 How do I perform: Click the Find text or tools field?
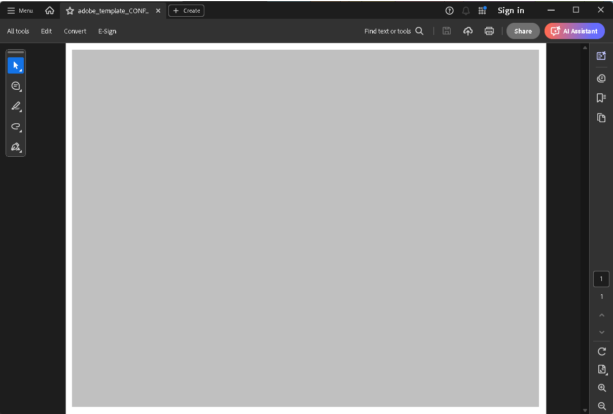394,31
